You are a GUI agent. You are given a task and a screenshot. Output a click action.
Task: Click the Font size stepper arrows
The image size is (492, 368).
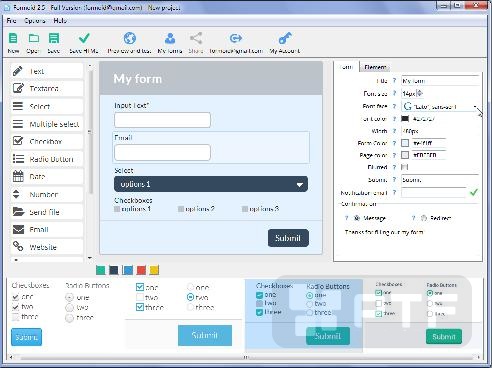click(x=420, y=93)
